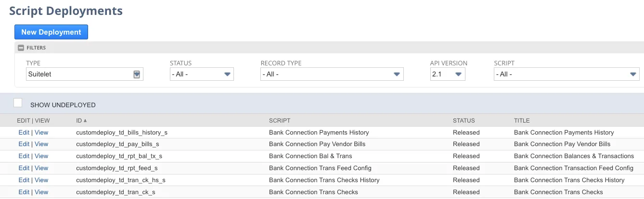Viewport: 644px width, 199px height.
Task: Sort by the Status column header
Action: (x=464, y=121)
